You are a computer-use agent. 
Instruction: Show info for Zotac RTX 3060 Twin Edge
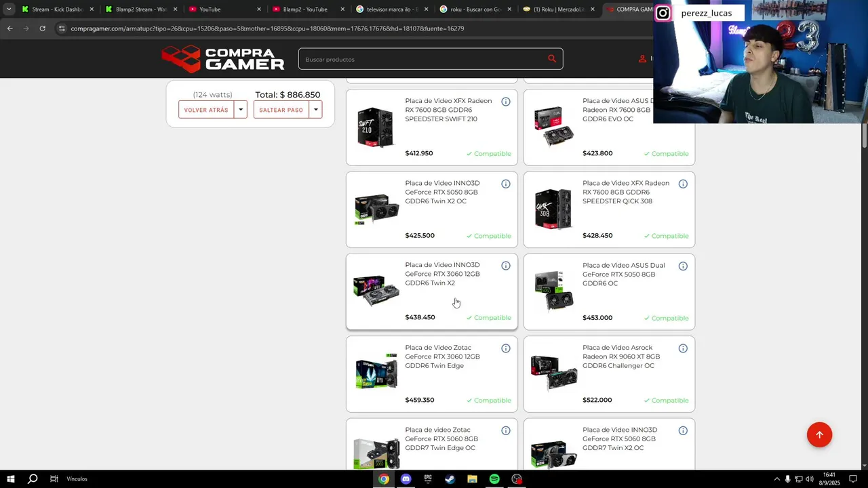[506, 348]
